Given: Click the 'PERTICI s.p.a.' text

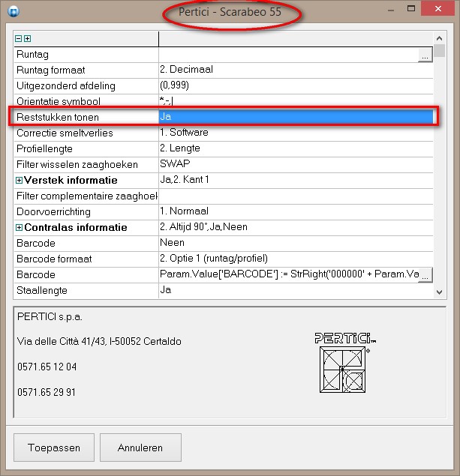Looking at the screenshot, I should click(50, 316).
